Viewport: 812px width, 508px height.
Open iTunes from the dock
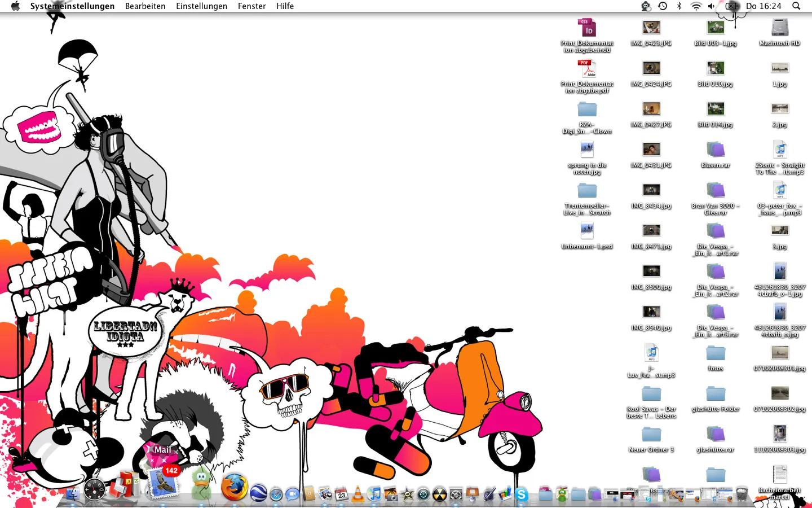(x=374, y=494)
